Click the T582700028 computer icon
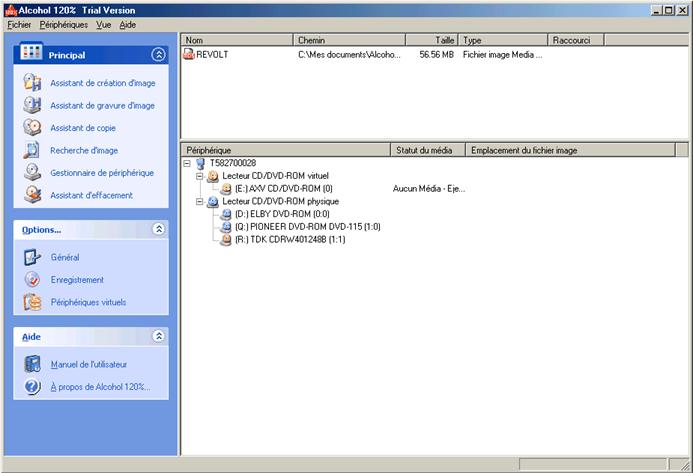 click(x=201, y=163)
